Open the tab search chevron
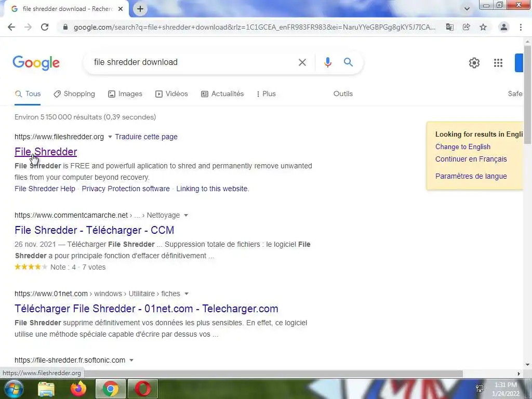This screenshot has width=532, height=399. 467,9
